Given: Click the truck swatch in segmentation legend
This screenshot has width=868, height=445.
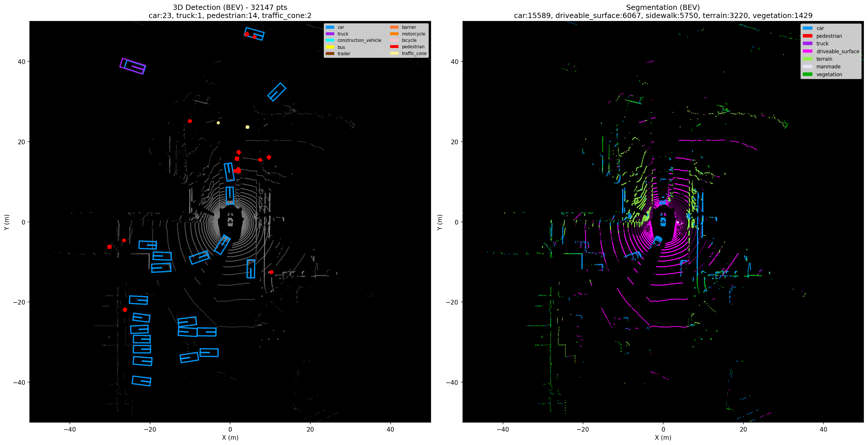Looking at the screenshot, I should click(x=807, y=43).
